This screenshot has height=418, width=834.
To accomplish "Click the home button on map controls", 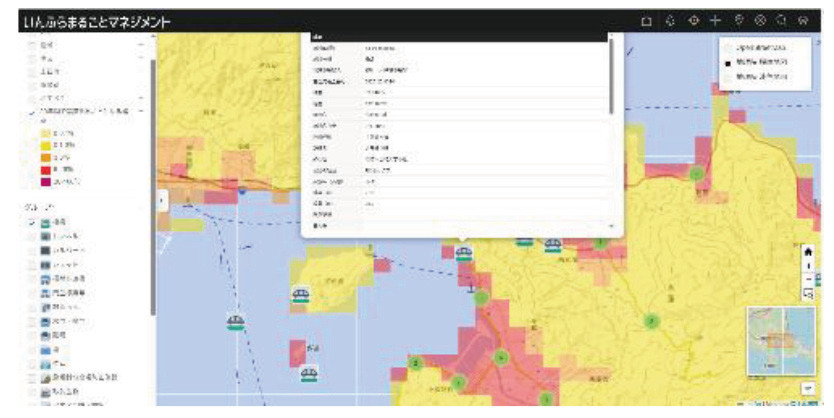I will (x=808, y=252).
